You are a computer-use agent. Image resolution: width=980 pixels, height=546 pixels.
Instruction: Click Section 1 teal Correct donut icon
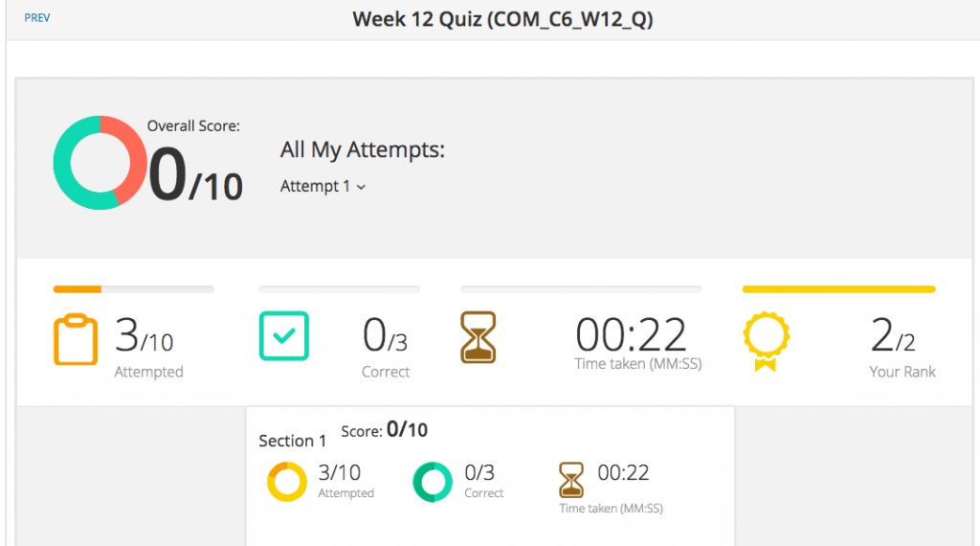(x=433, y=482)
